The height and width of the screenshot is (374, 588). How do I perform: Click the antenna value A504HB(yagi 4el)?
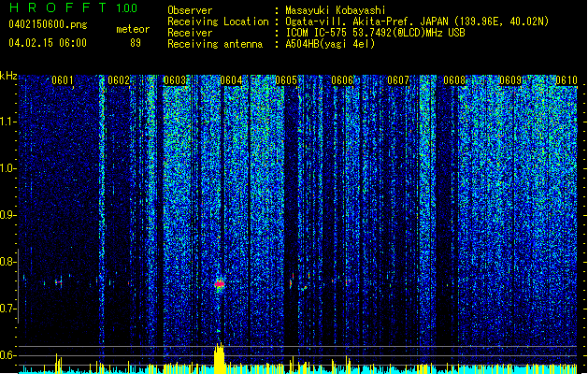coord(330,44)
